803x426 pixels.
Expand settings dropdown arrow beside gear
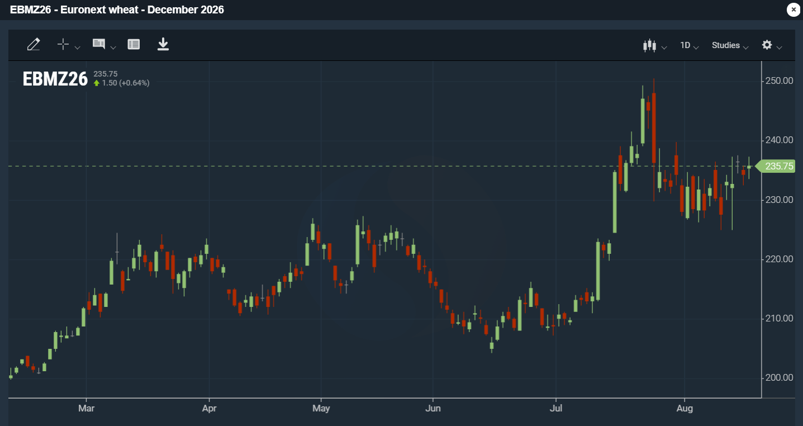(779, 48)
